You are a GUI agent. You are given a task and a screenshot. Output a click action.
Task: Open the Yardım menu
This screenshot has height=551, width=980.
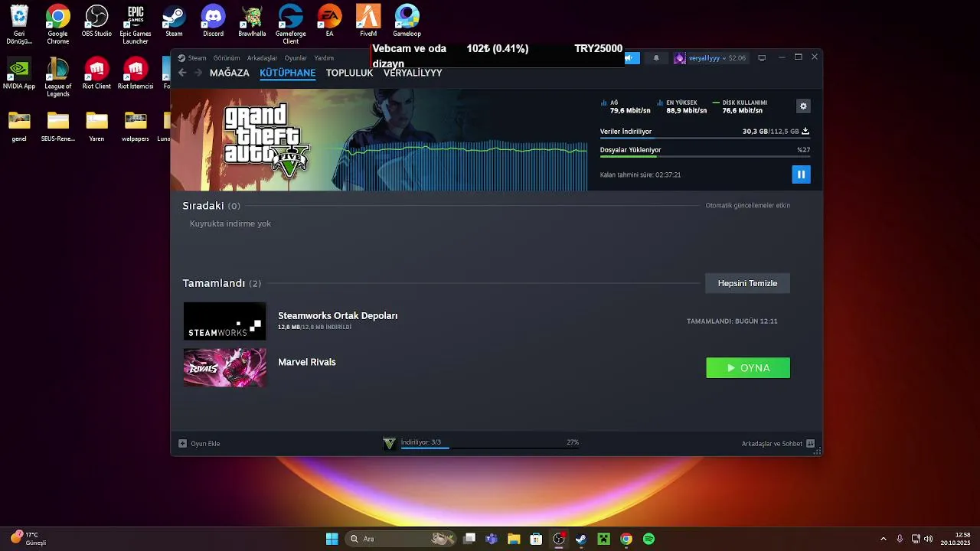point(324,58)
